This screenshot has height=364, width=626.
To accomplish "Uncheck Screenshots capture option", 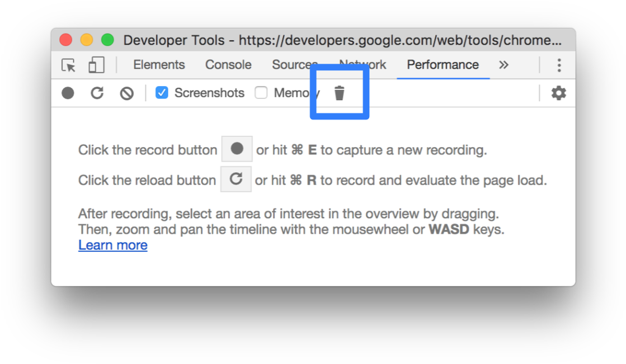I will (x=162, y=93).
